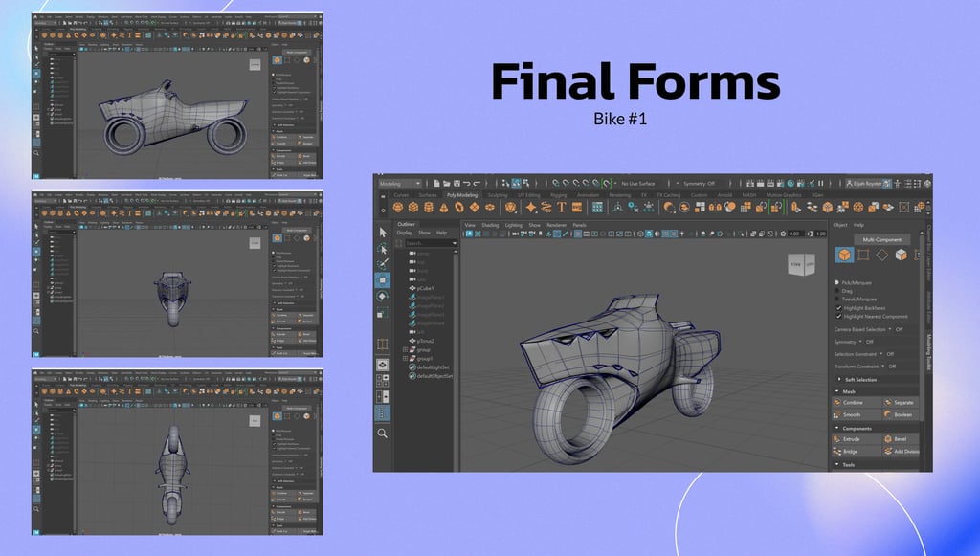Select the arrow Select tool in large window toolbox

click(x=383, y=233)
